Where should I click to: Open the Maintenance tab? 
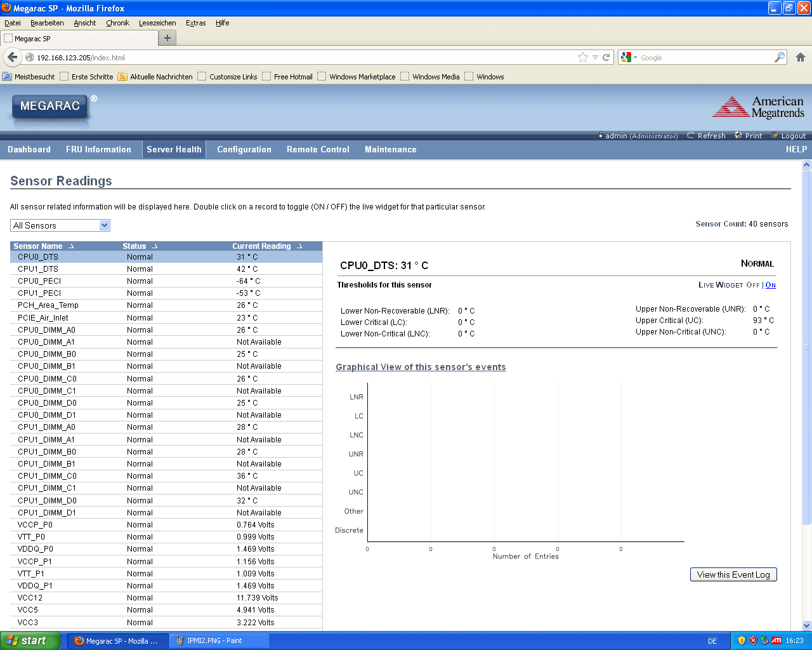391,150
